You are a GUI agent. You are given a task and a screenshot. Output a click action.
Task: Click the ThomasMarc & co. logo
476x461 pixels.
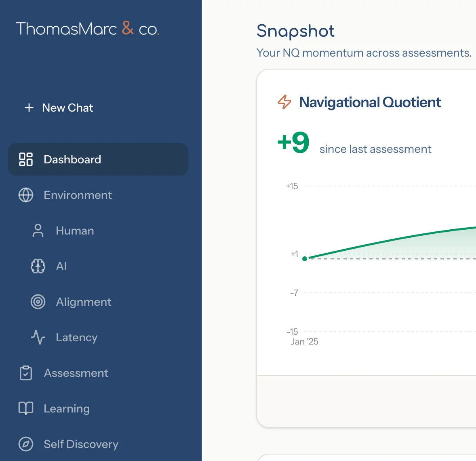pyautogui.click(x=88, y=28)
